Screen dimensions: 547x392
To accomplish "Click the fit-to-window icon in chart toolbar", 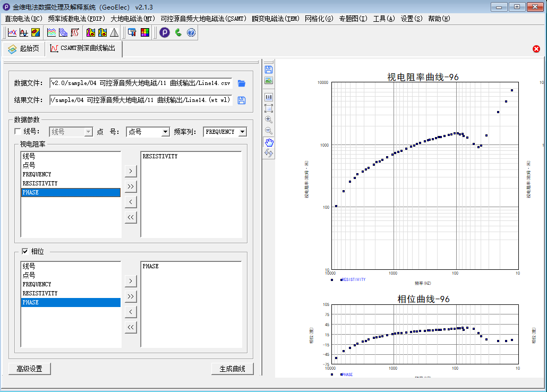I will [269, 108].
